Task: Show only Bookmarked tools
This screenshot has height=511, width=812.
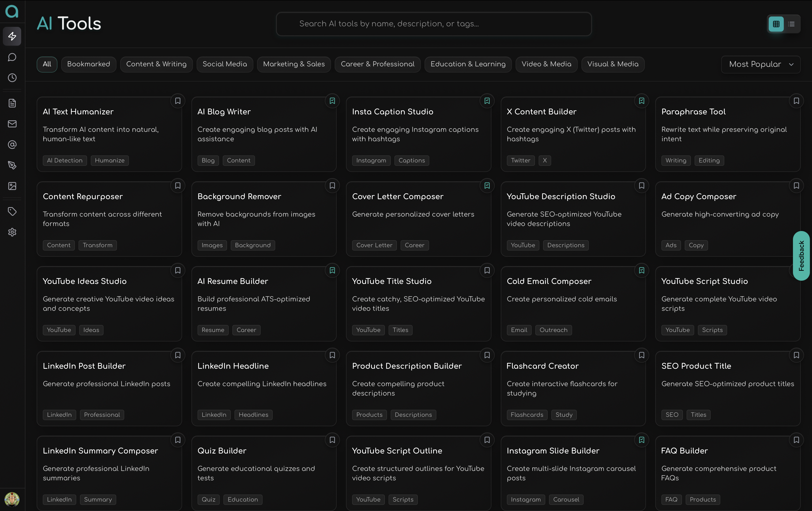Action: point(89,64)
